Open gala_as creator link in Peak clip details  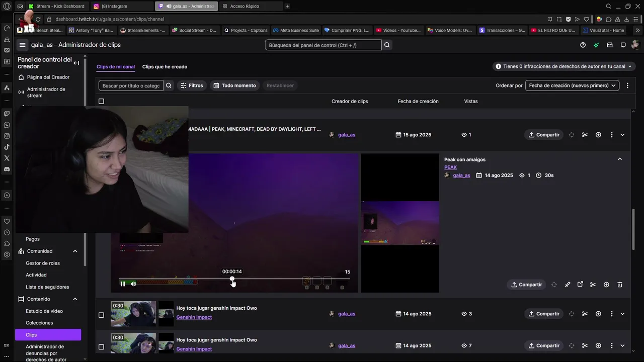click(x=461, y=175)
